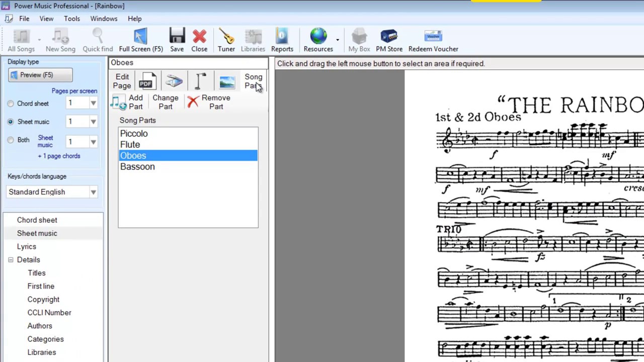
Task: Open Libraries under Details in tree
Action: 42,352
